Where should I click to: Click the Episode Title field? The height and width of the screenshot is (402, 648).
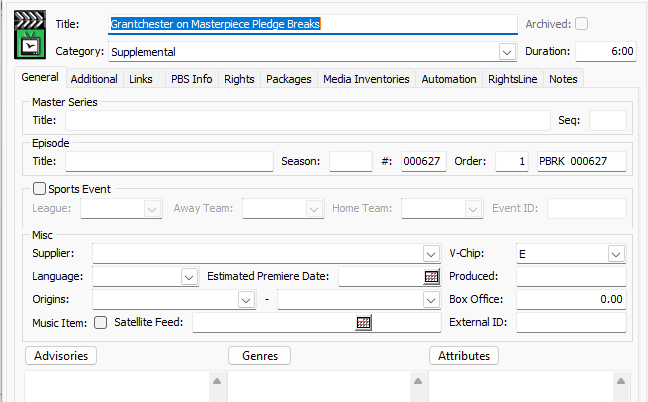pos(169,162)
